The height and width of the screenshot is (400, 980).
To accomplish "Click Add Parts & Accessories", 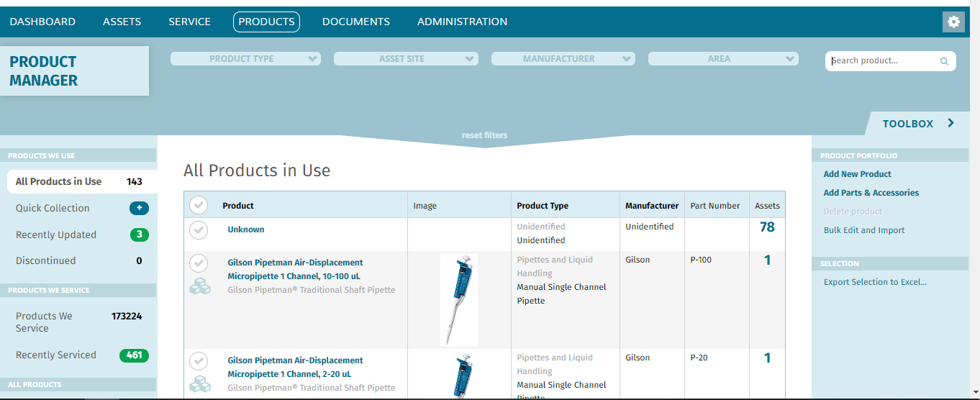I will pos(871,193).
